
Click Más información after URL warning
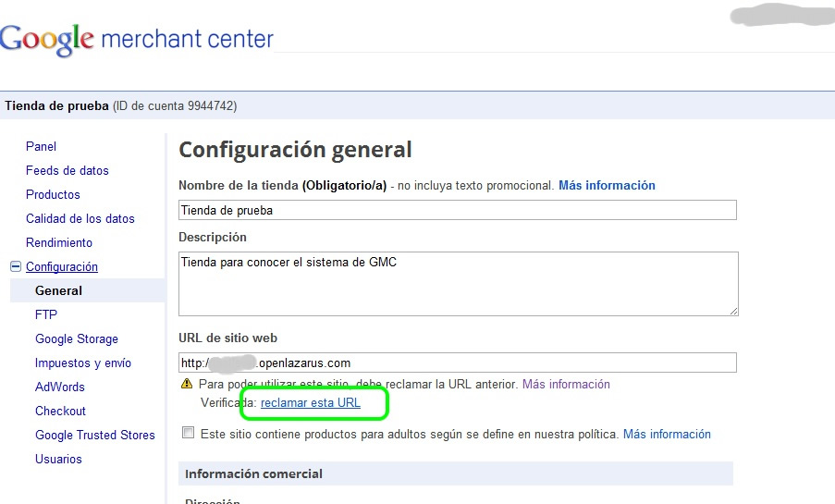pyautogui.click(x=566, y=384)
